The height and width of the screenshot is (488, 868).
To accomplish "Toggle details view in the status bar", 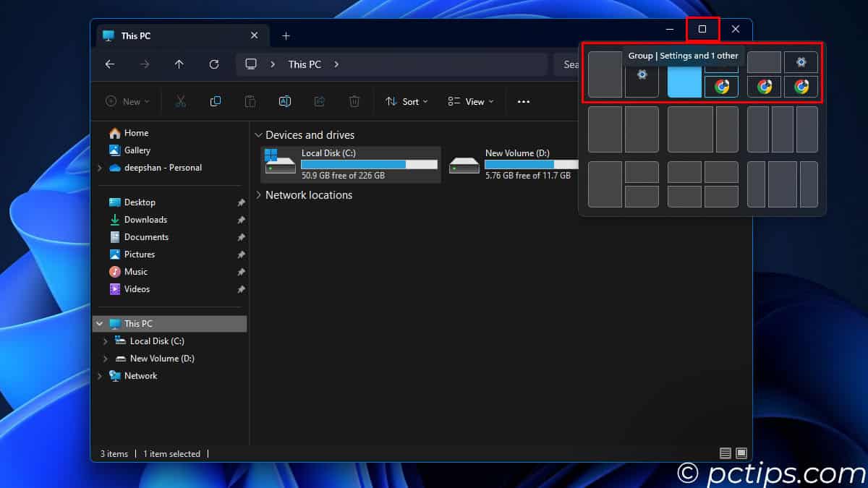I will pyautogui.click(x=724, y=453).
